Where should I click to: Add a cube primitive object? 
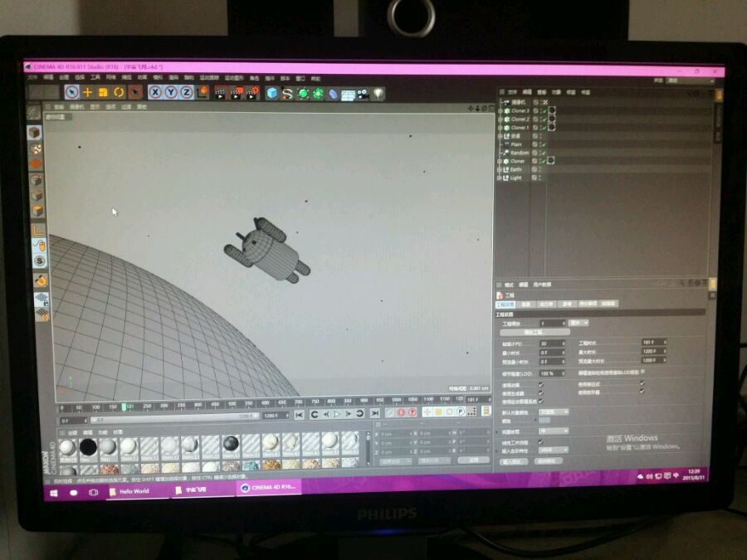tap(271, 93)
